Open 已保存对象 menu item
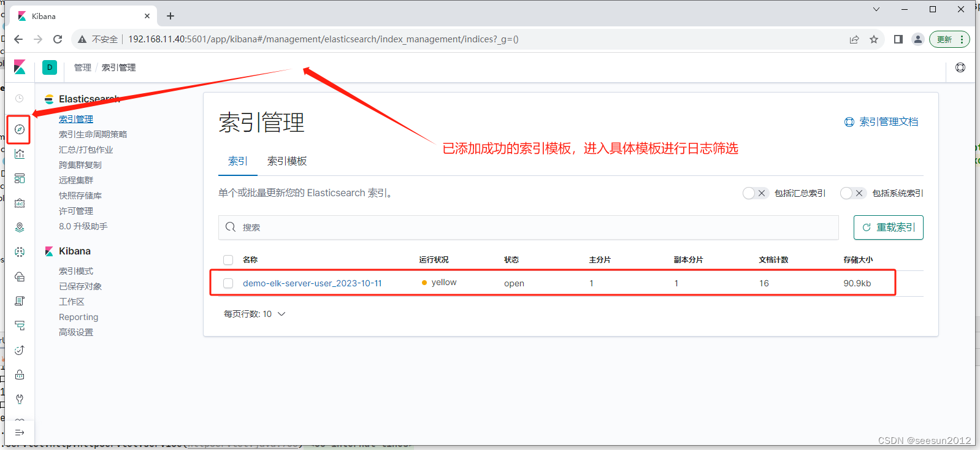Screen dimensions: 980x450 [80, 286]
